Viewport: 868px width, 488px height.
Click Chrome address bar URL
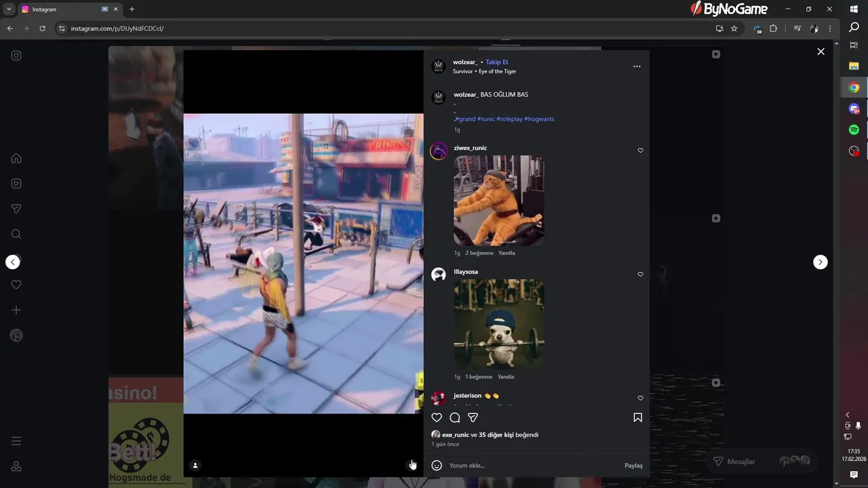pyautogui.click(x=117, y=28)
